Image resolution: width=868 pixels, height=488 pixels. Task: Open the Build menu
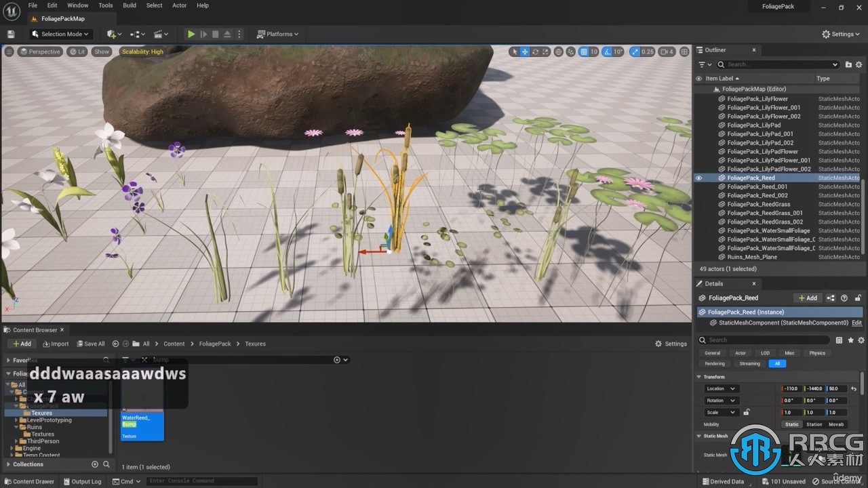tap(130, 5)
